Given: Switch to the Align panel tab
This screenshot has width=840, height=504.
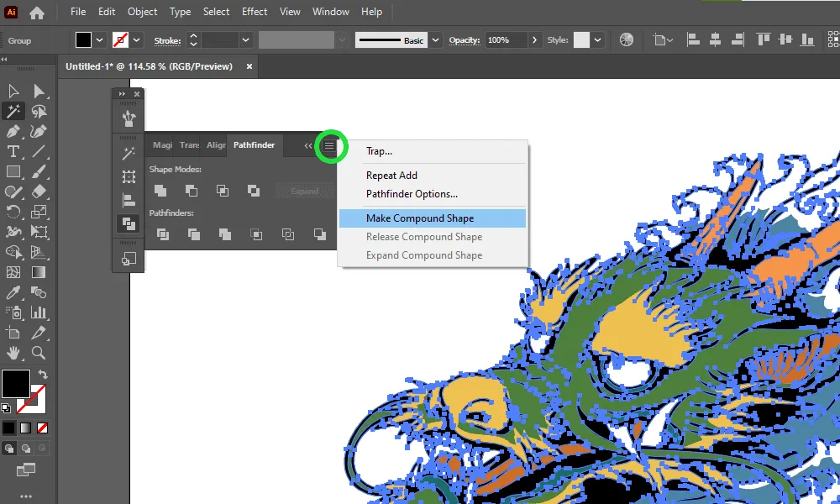Looking at the screenshot, I should coord(216,145).
